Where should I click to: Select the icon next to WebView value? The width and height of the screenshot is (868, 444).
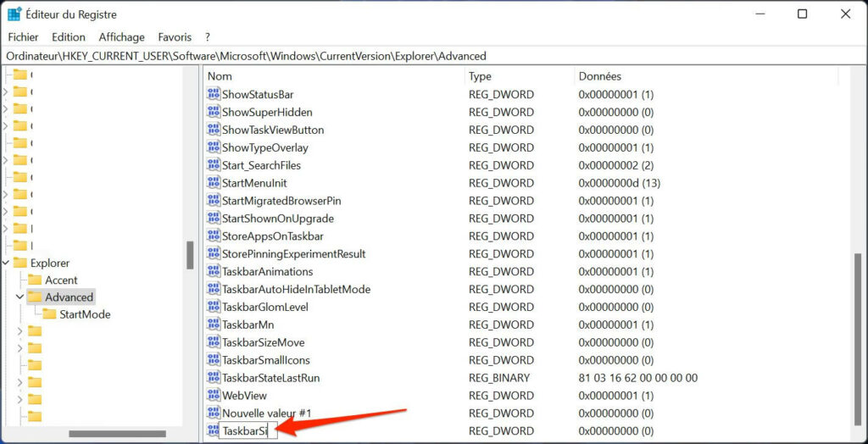coord(213,396)
